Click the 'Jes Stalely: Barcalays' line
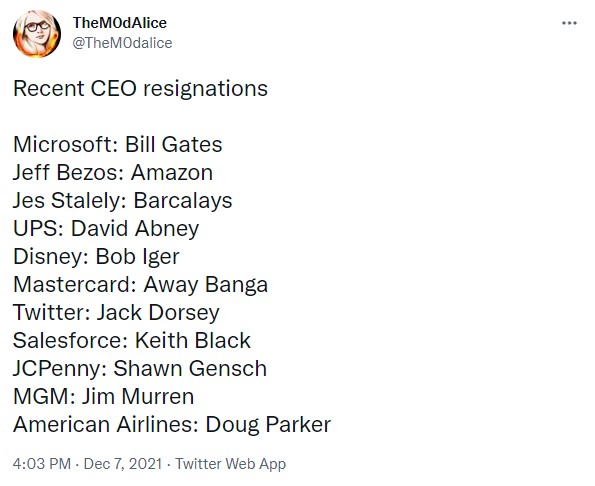This screenshot has height=486, width=595. (123, 201)
